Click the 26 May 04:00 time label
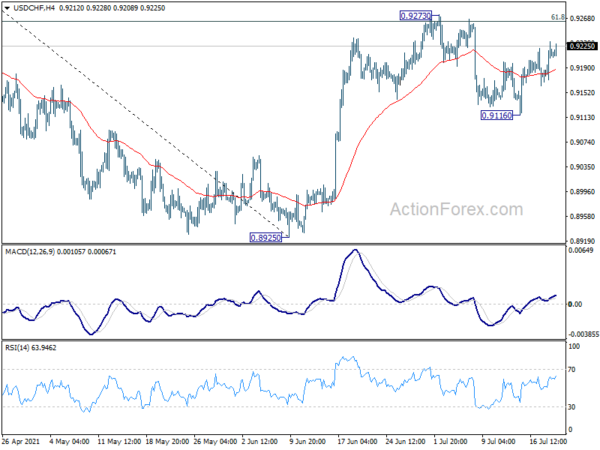600x450 pixels. [x=215, y=442]
